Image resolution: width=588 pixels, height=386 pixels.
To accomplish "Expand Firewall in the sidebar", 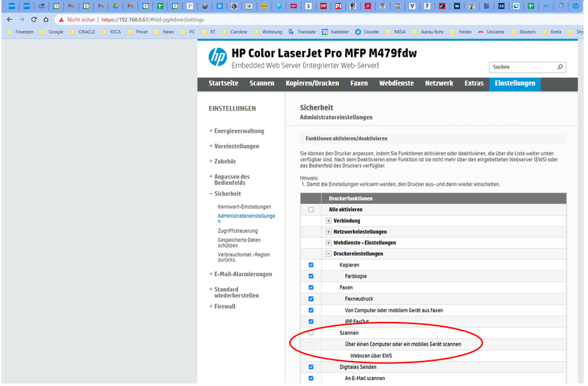I will 222,306.
